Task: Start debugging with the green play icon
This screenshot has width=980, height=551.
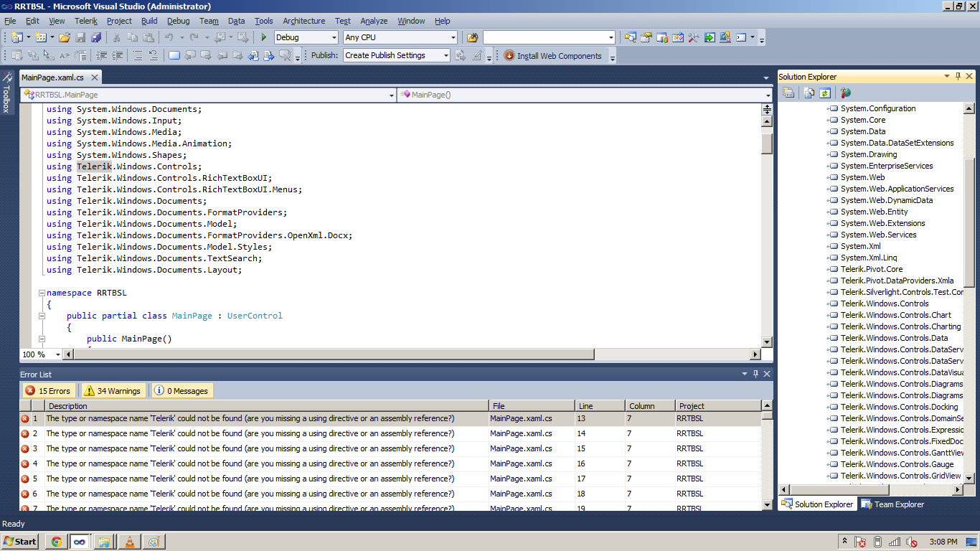Action: point(264,37)
